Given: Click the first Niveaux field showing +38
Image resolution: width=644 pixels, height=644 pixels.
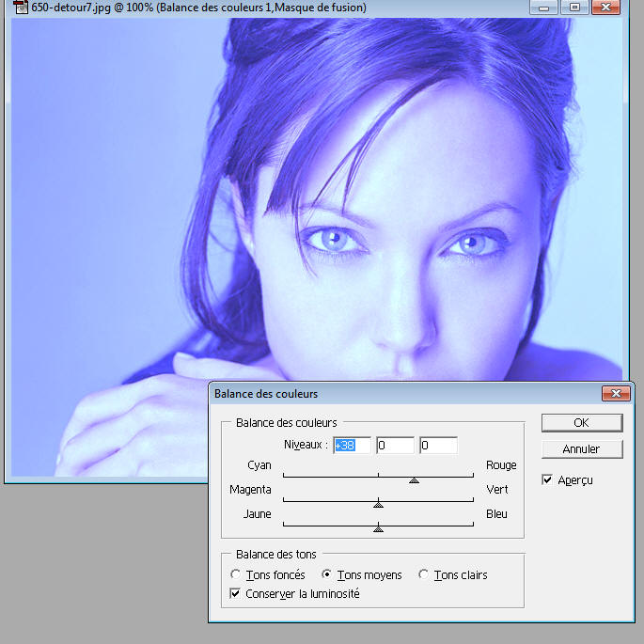Looking at the screenshot, I should tap(352, 446).
